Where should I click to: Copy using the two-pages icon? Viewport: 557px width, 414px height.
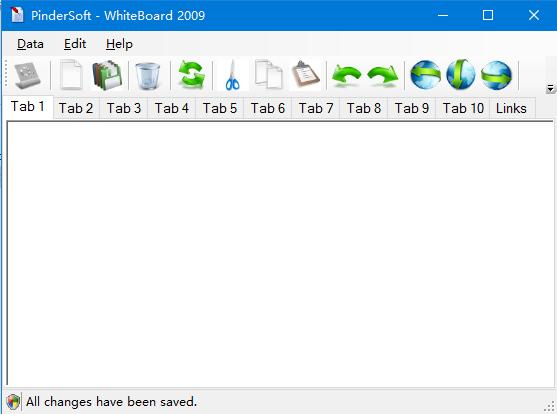[x=269, y=75]
